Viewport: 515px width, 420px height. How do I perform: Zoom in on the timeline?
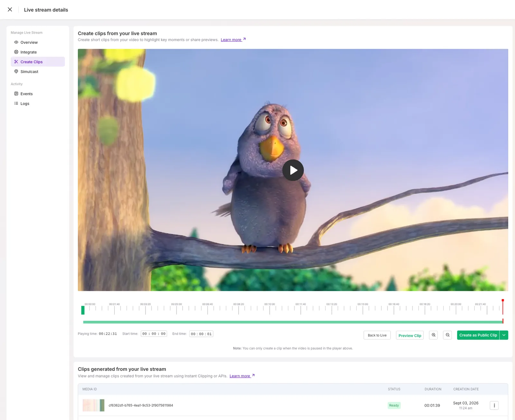[x=434, y=335]
